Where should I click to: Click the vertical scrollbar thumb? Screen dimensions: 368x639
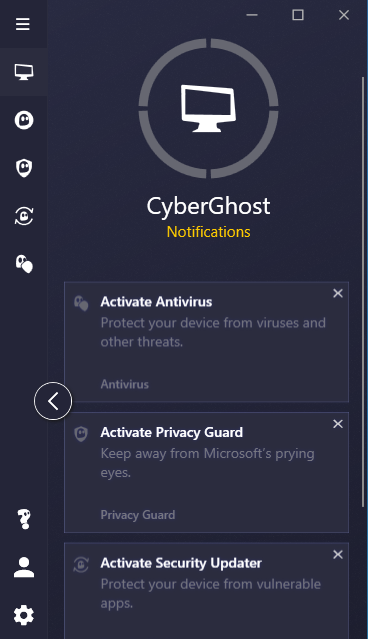[x=363, y=292]
